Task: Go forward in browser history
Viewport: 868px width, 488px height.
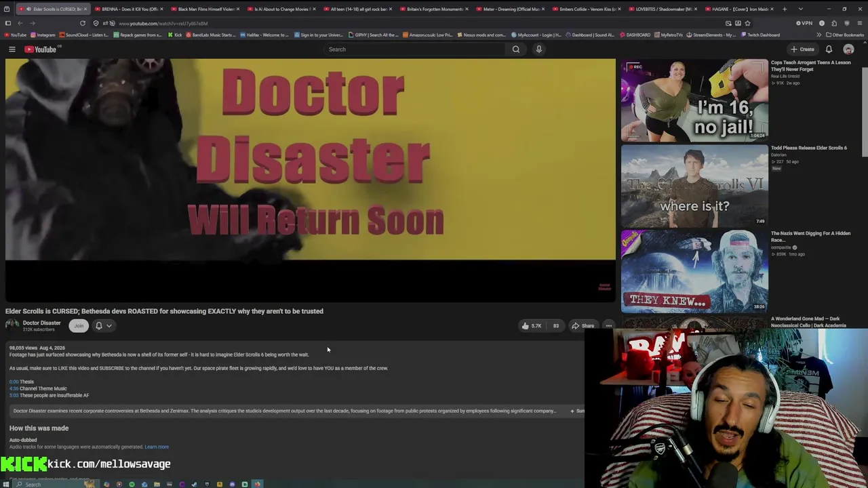Action: coord(33,23)
